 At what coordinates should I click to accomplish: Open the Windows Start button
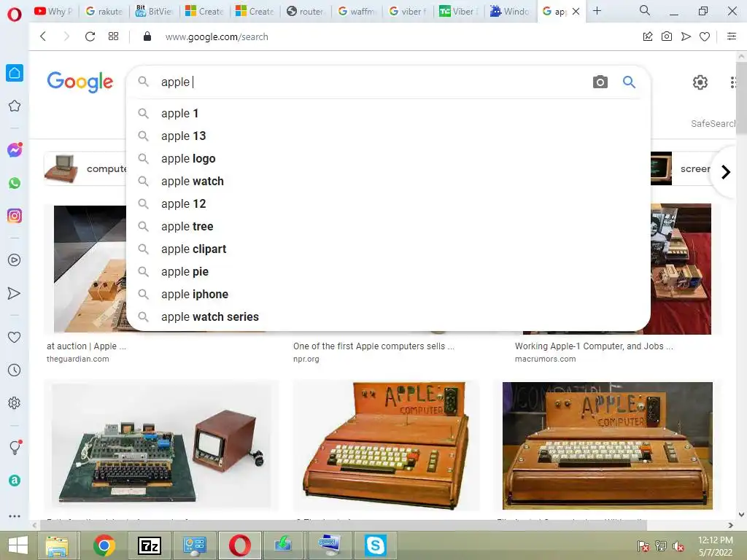click(x=18, y=545)
